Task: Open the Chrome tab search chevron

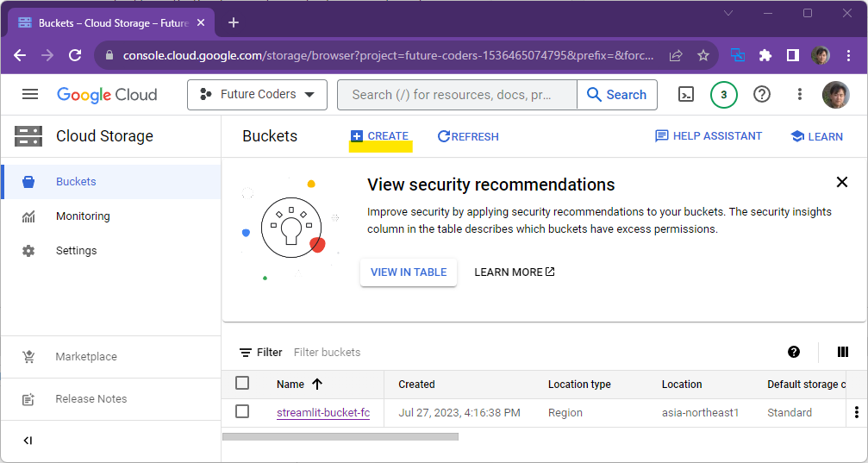Action: [728, 13]
